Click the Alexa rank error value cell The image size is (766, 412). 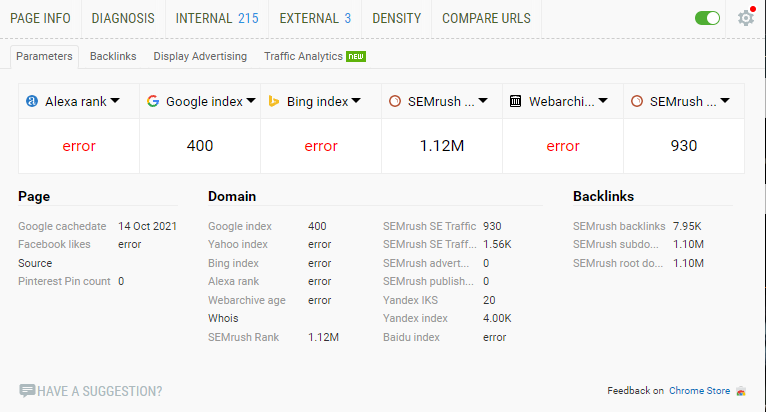coord(79,146)
